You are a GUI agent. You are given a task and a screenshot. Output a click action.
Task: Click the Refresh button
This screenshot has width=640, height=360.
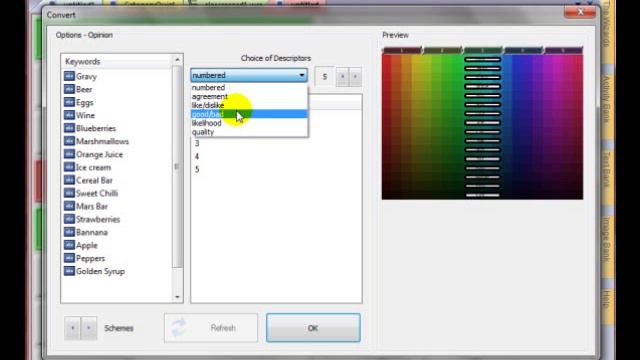211,328
